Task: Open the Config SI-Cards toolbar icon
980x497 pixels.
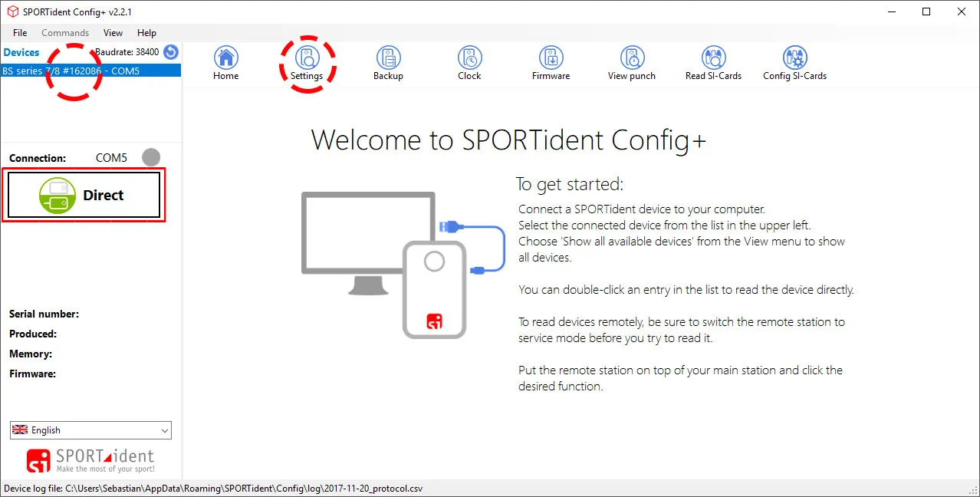Action: tap(794, 63)
